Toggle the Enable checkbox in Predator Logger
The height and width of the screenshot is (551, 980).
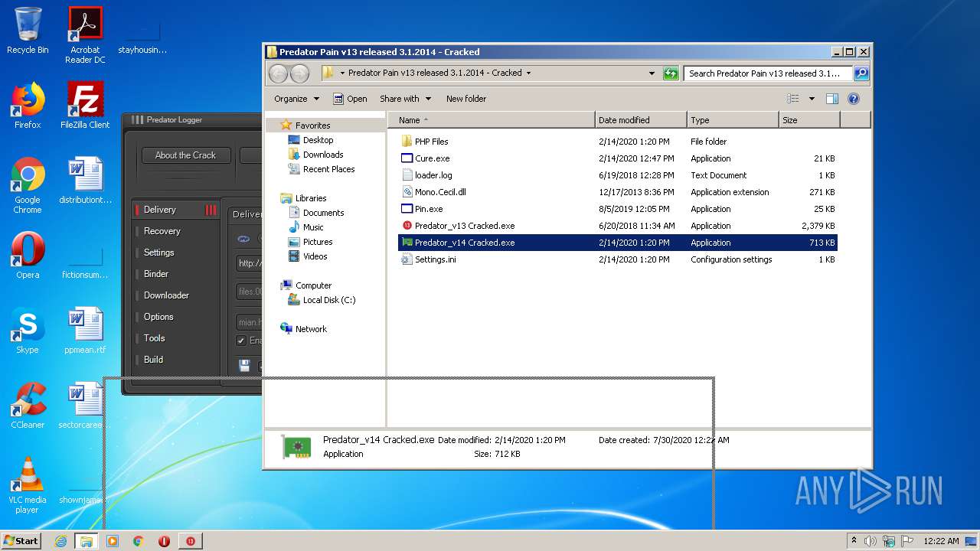click(x=240, y=341)
